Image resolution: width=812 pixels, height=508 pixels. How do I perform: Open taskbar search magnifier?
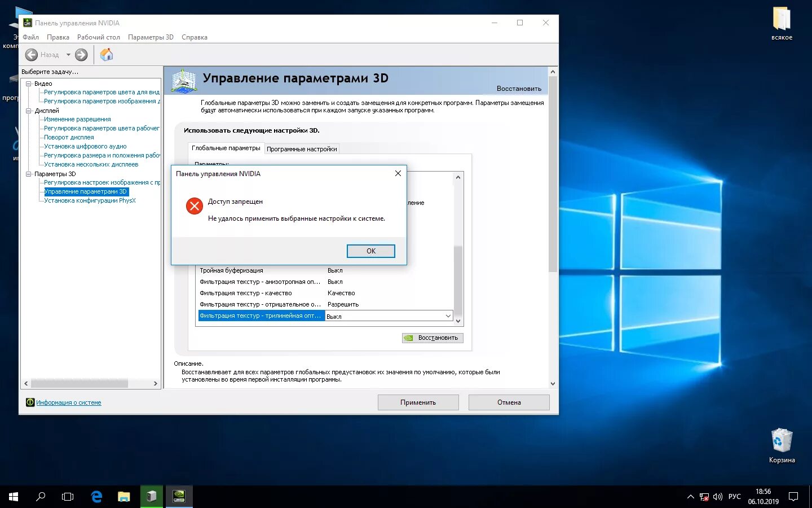coord(41,497)
